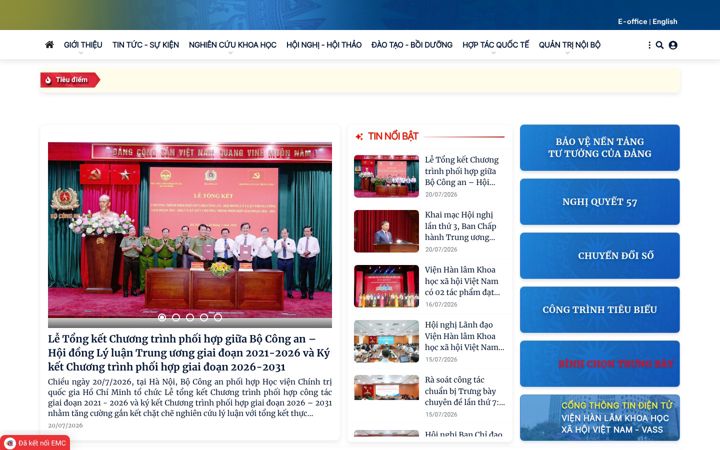The image size is (720, 450).
Task: Click date 20/07/2026 under main article summary
Action: point(65,426)
